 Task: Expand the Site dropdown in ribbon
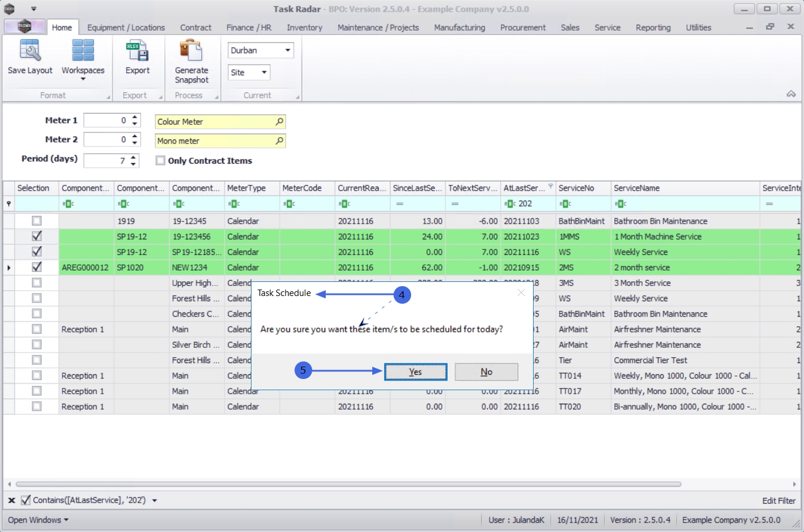264,72
